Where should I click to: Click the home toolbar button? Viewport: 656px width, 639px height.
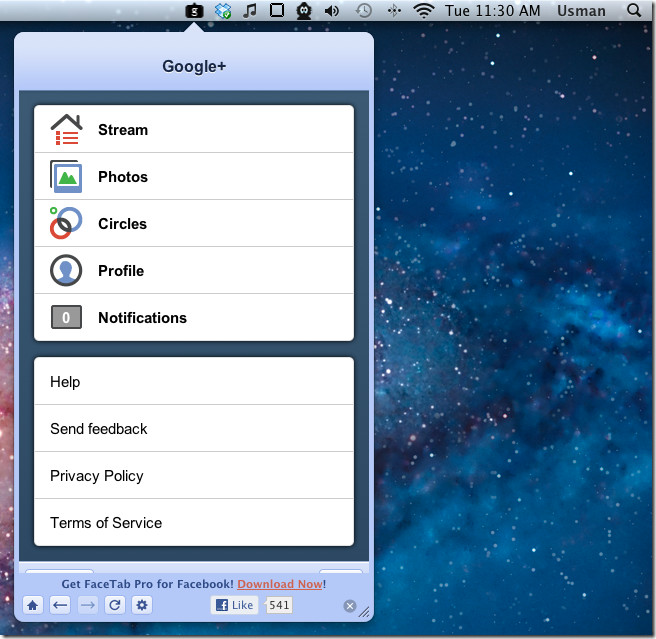point(33,605)
